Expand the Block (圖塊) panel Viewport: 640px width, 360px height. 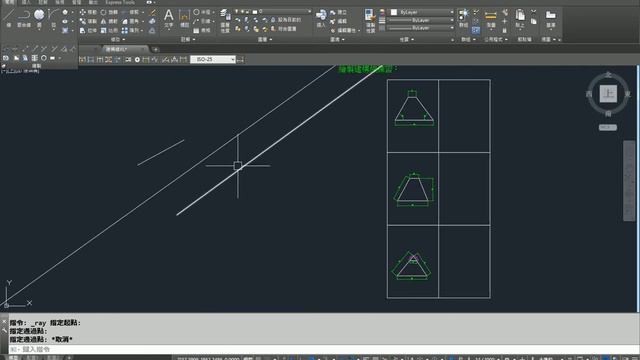coord(337,40)
